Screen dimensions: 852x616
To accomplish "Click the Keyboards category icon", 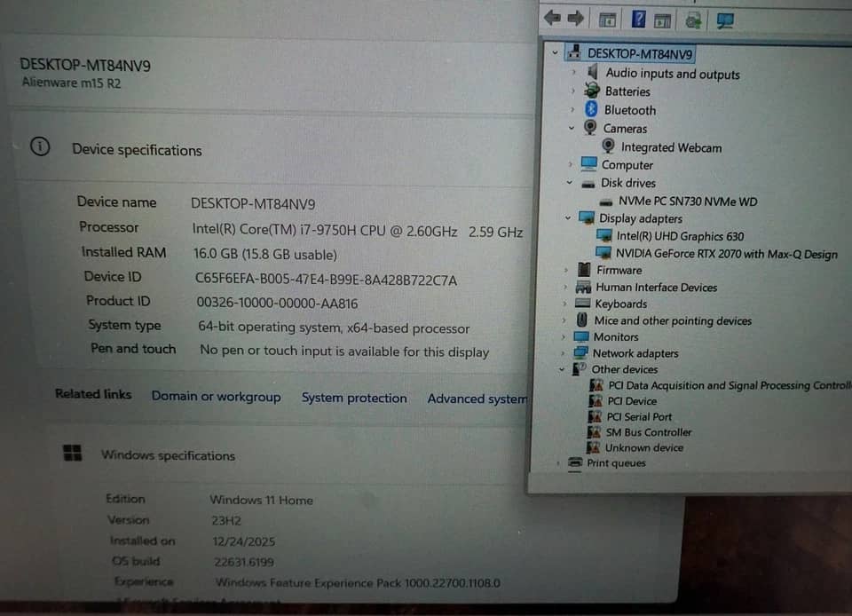I will click(582, 303).
